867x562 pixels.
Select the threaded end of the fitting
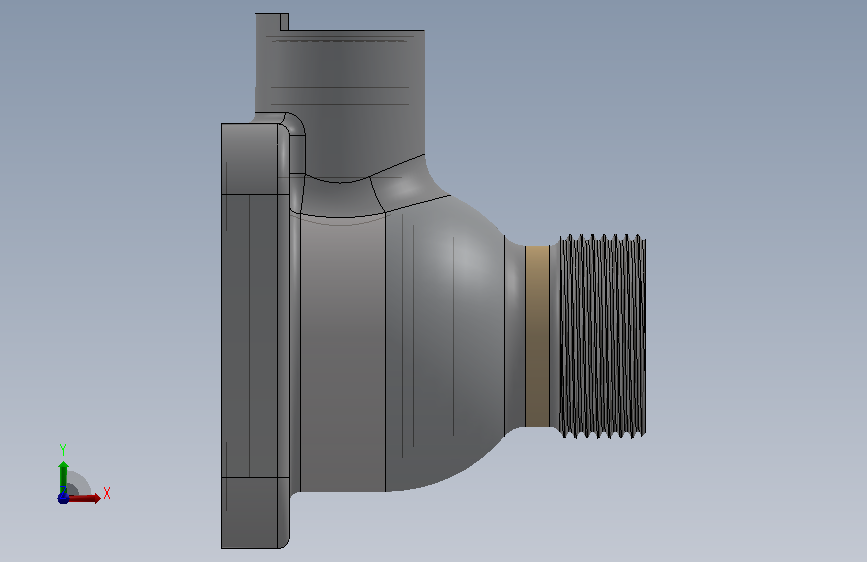tap(603, 336)
